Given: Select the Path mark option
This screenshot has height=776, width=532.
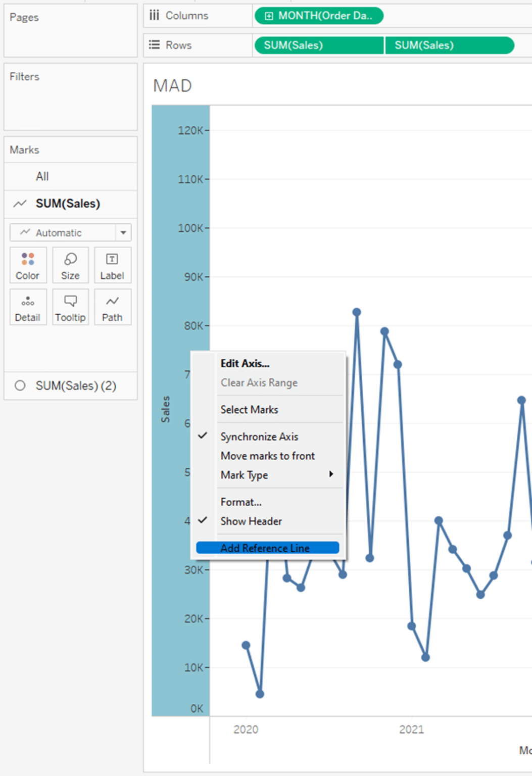Looking at the screenshot, I should 112,307.
